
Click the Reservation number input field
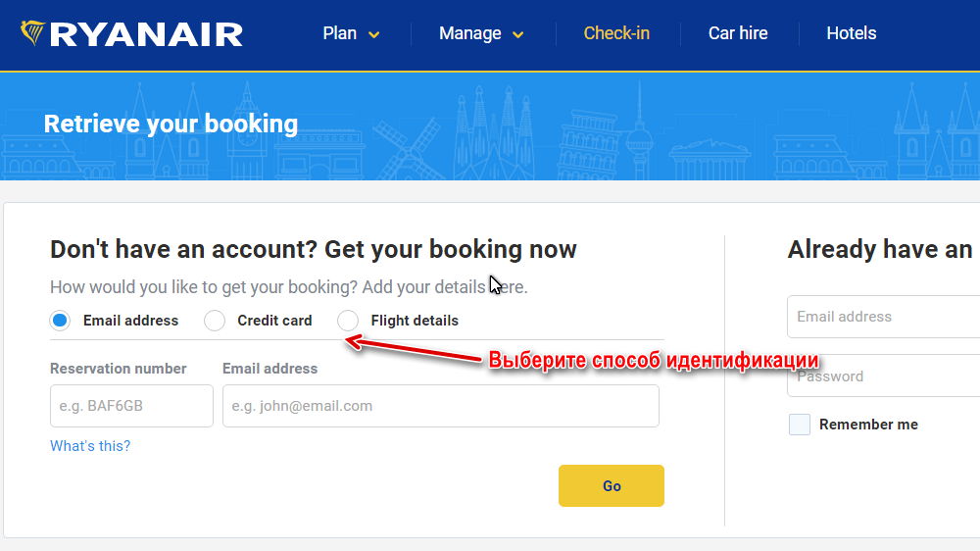click(x=132, y=406)
